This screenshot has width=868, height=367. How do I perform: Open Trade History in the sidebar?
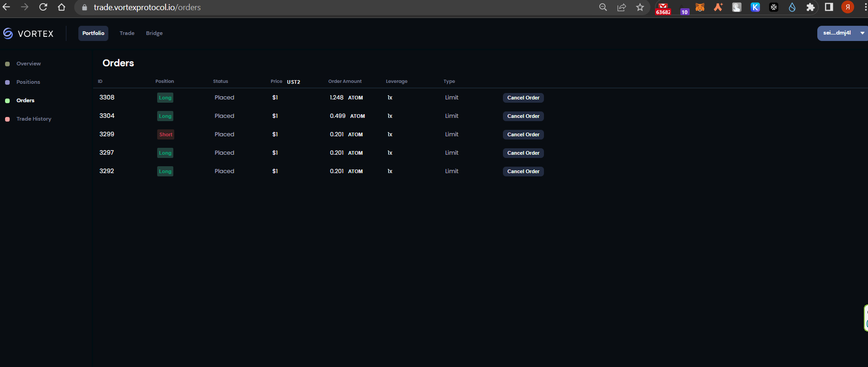pyautogui.click(x=34, y=119)
